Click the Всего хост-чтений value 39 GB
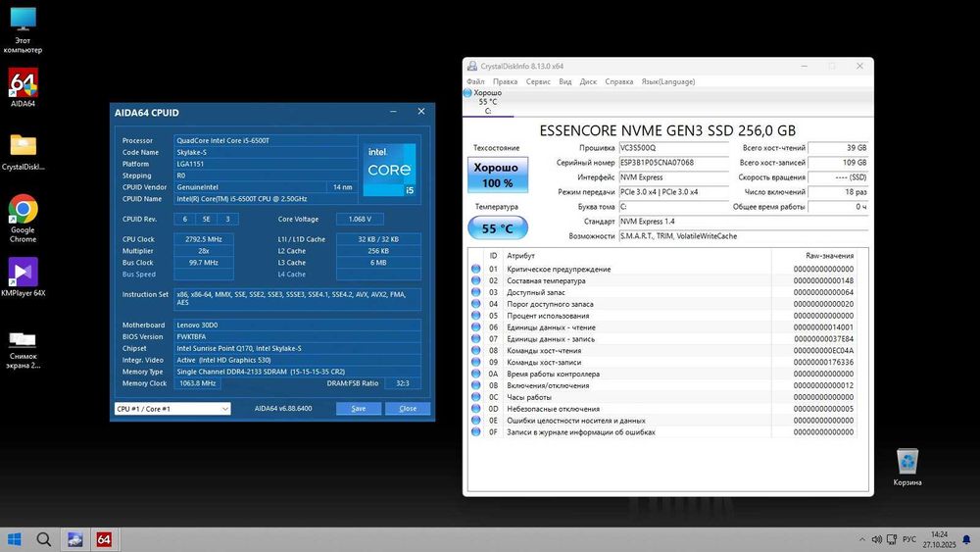The width and height of the screenshot is (980, 552). click(x=838, y=148)
